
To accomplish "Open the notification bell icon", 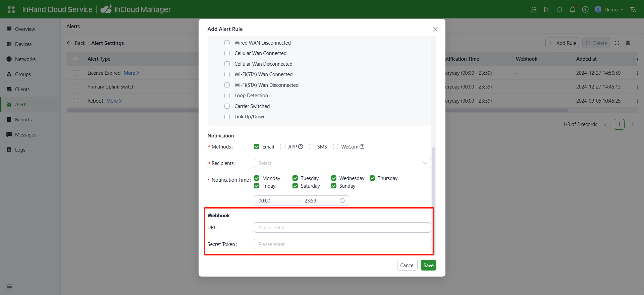I will [572, 10].
